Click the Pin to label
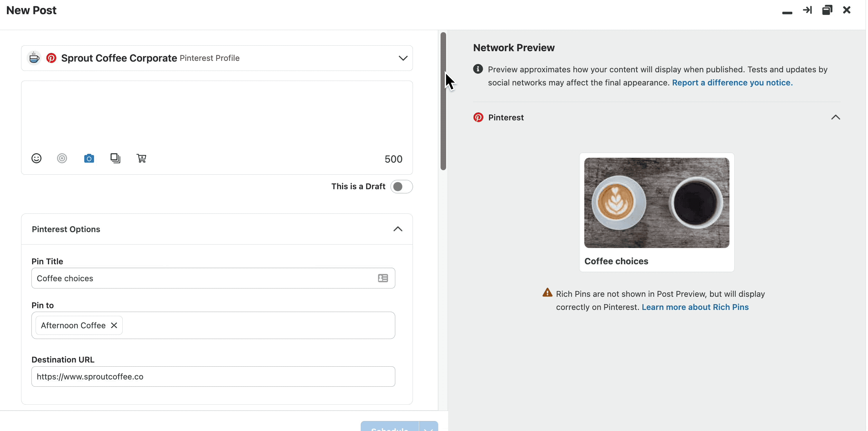 [x=43, y=305]
